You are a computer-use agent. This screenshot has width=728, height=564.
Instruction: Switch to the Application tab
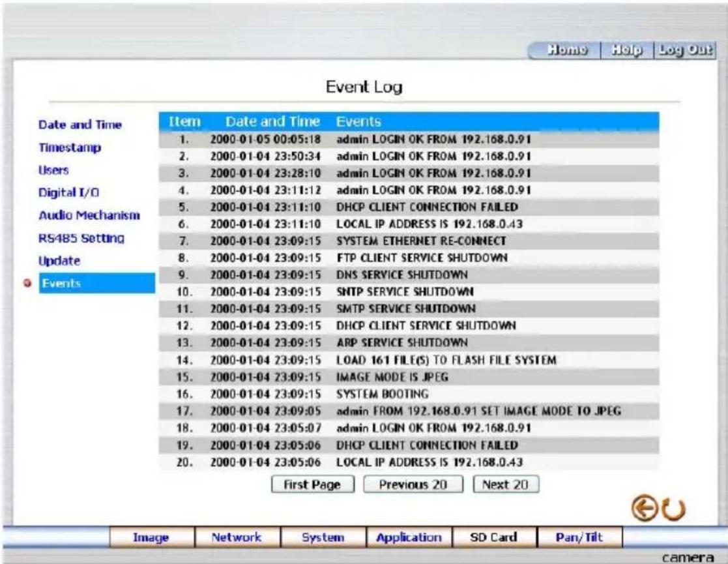409,537
